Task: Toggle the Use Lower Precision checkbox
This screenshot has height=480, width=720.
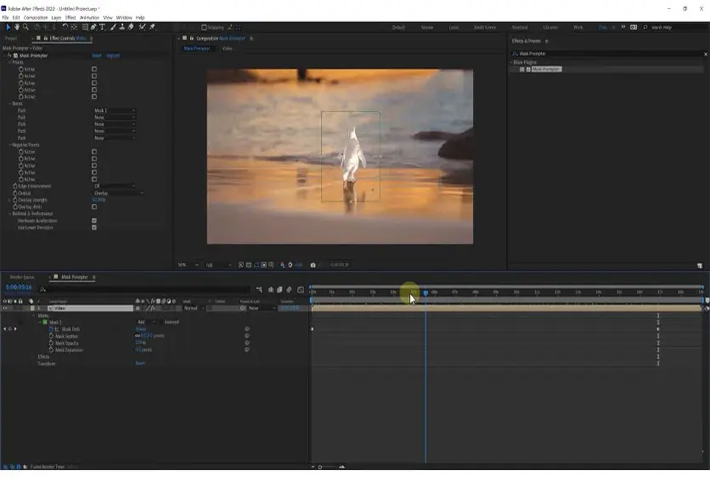Action: pyautogui.click(x=94, y=227)
